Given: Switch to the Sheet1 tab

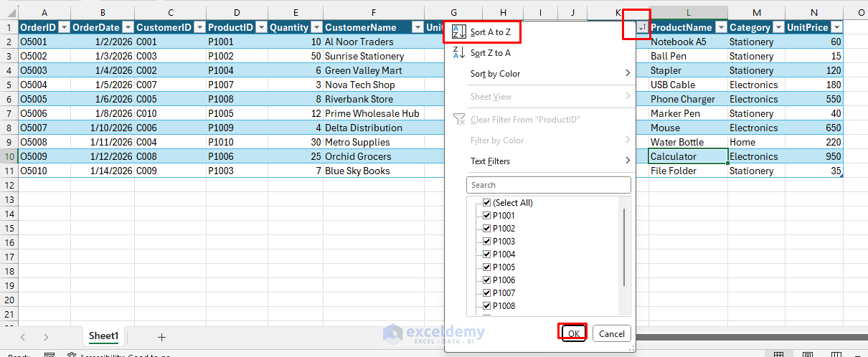Looking at the screenshot, I should 103,336.
